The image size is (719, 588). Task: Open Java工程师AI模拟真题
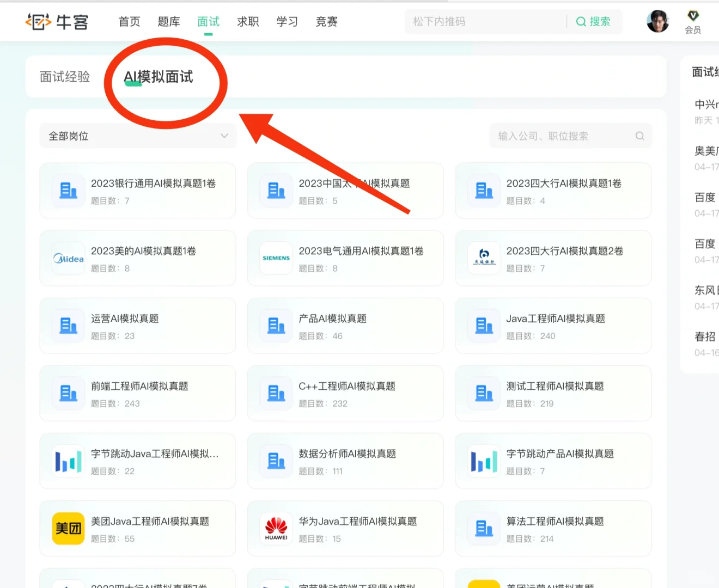click(x=553, y=326)
